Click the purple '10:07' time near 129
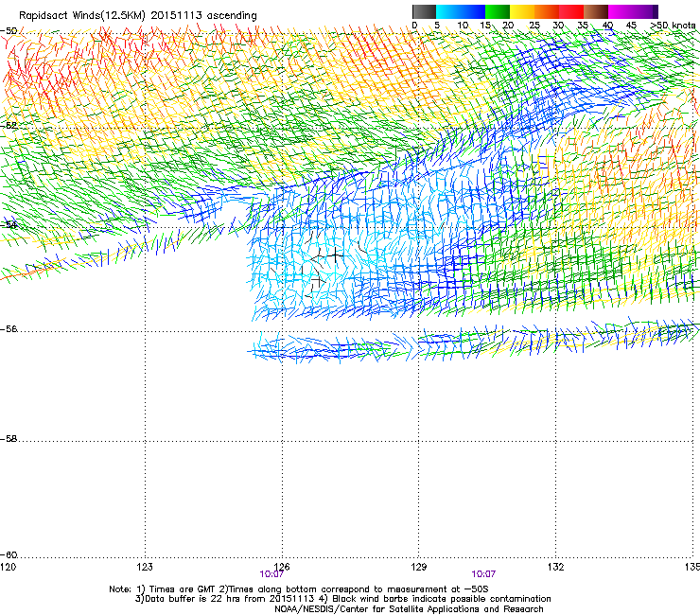The width and height of the screenshot is (700, 615). point(483,574)
